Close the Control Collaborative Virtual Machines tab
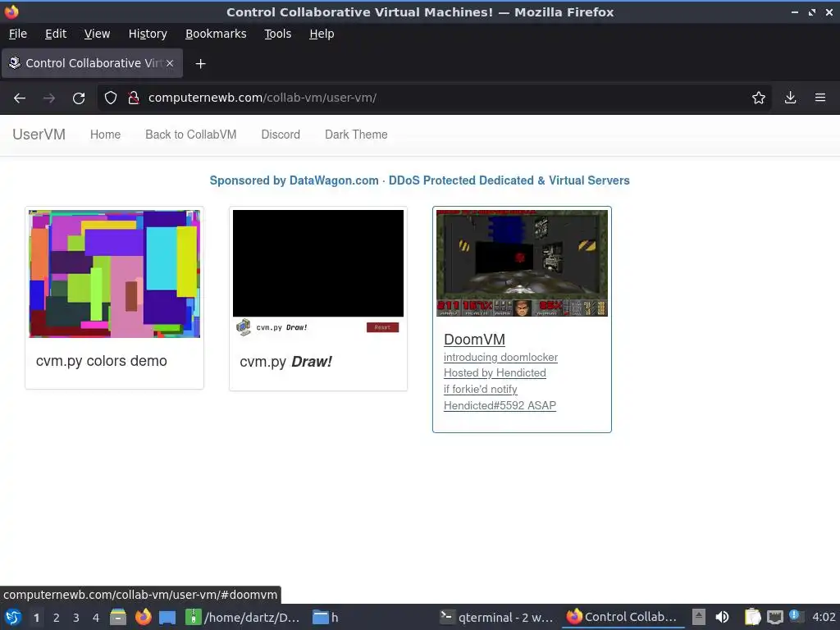 coord(170,63)
